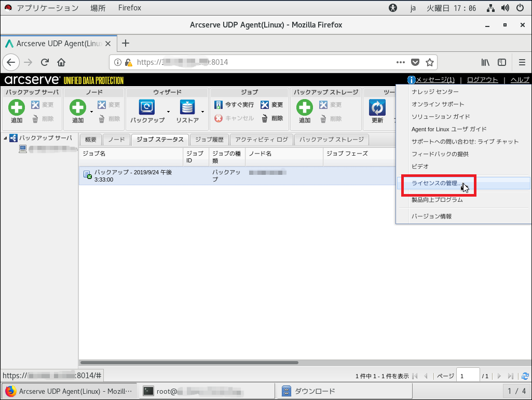Open the バックアップ ストレージ tab

pos(332,140)
